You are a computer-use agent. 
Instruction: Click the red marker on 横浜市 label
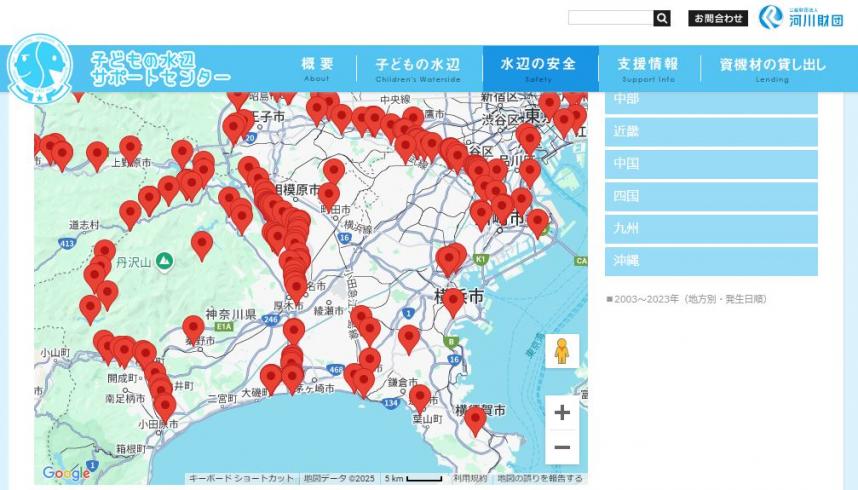[x=453, y=302]
